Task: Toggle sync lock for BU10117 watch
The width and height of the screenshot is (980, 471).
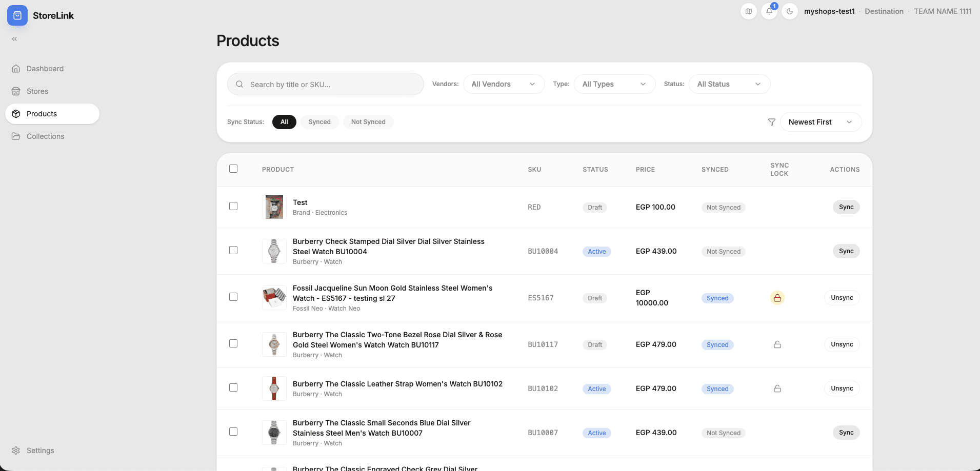Action: [777, 344]
